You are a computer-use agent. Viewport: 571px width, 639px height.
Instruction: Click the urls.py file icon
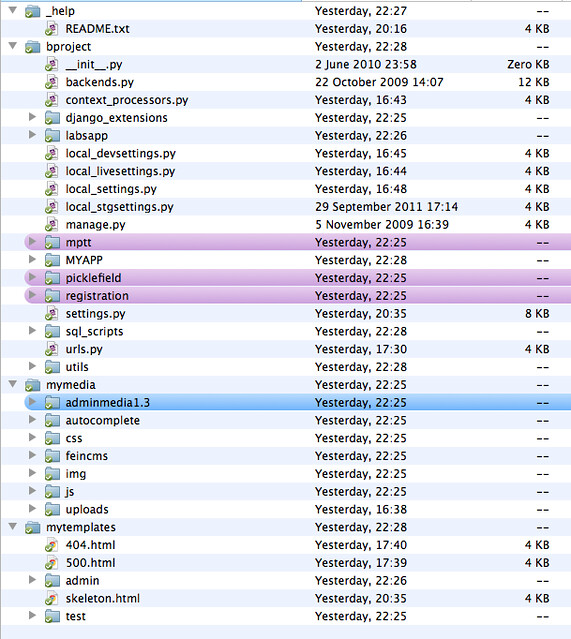click(x=52, y=349)
